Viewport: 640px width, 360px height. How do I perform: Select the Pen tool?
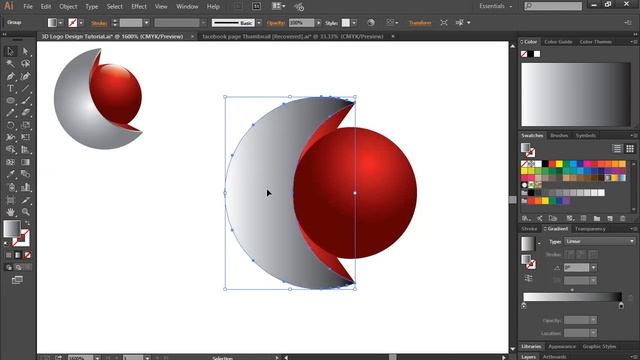click(10, 76)
